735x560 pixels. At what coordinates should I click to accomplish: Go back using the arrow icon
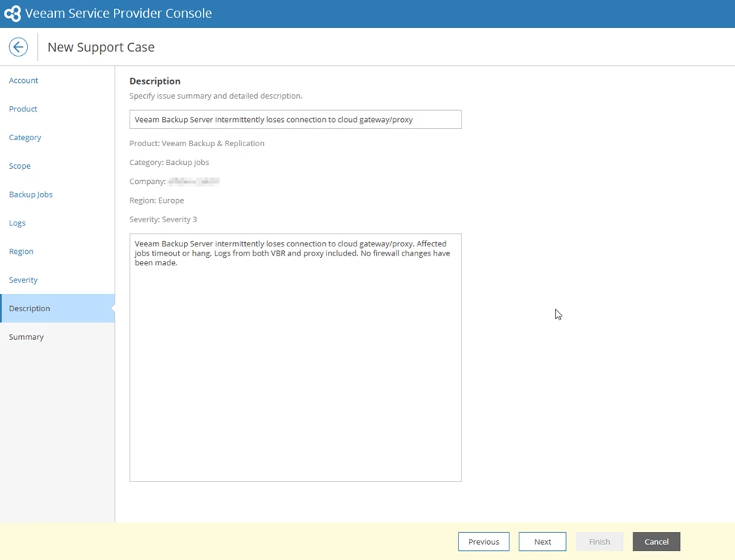point(18,47)
